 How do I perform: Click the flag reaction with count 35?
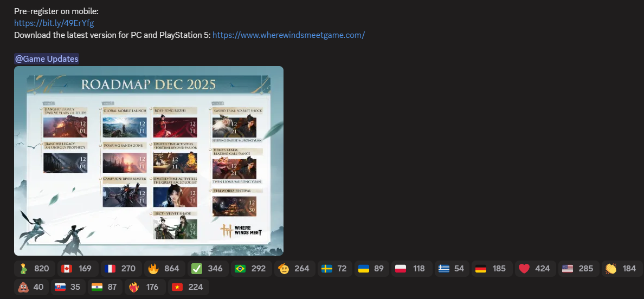pos(68,287)
